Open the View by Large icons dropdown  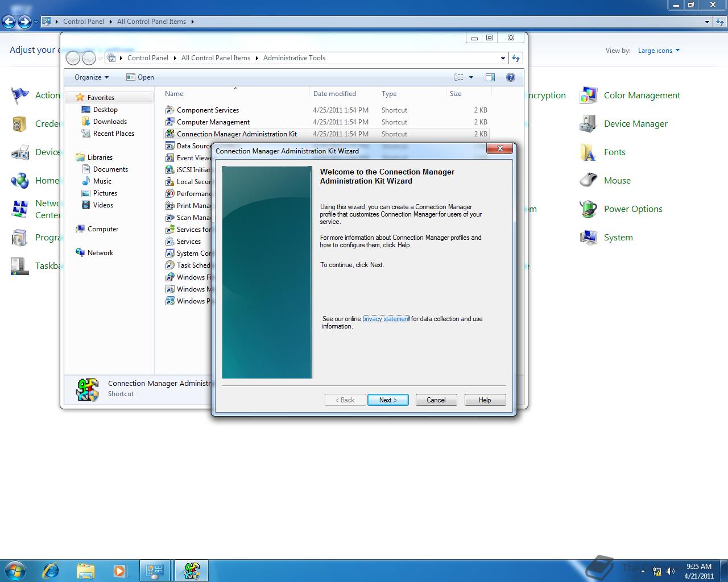(659, 51)
